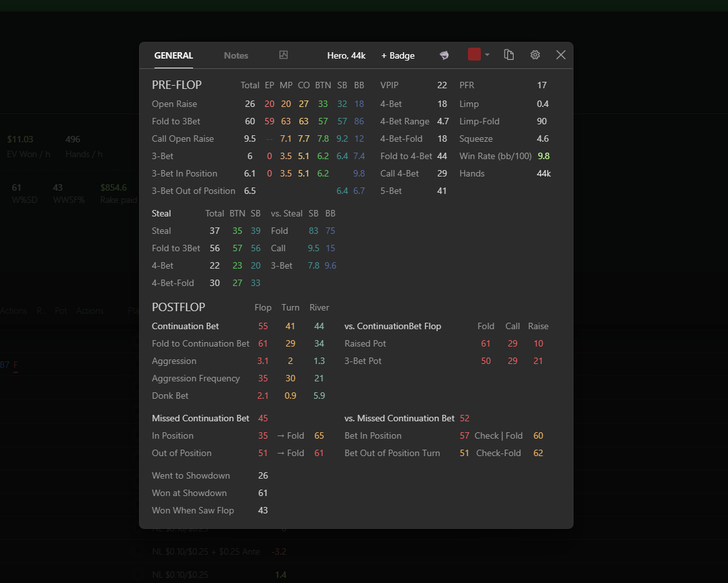This screenshot has width=728, height=583.
Task: Click Fold to Continuation Bet Turn value 29
Action: tap(290, 344)
